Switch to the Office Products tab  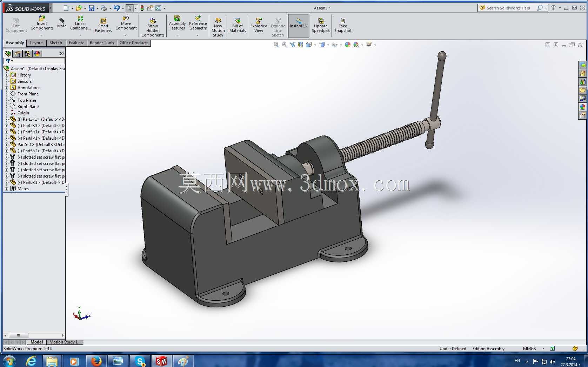tap(134, 43)
